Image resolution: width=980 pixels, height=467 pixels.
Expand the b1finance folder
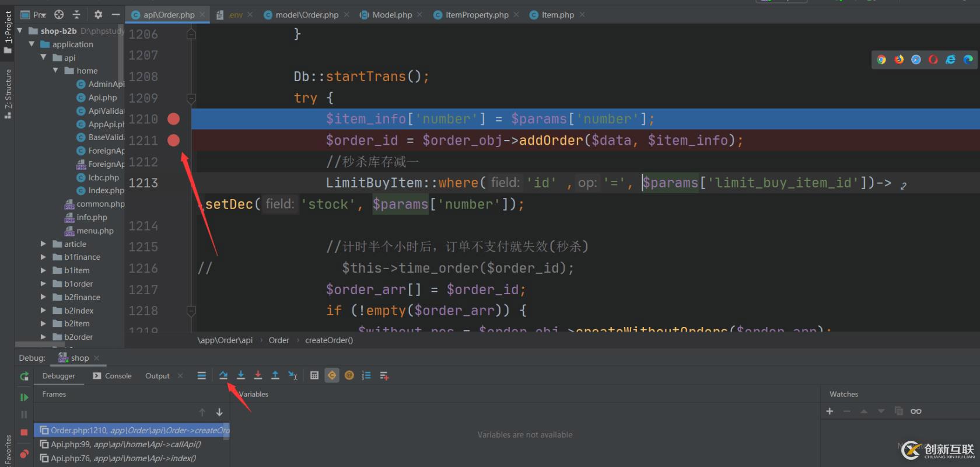coord(43,257)
